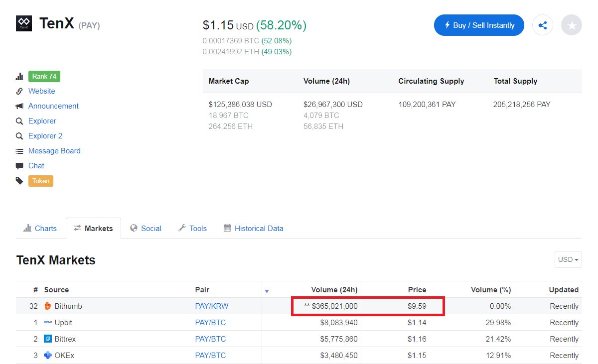Click the Token tag badge

click(41, 181)
